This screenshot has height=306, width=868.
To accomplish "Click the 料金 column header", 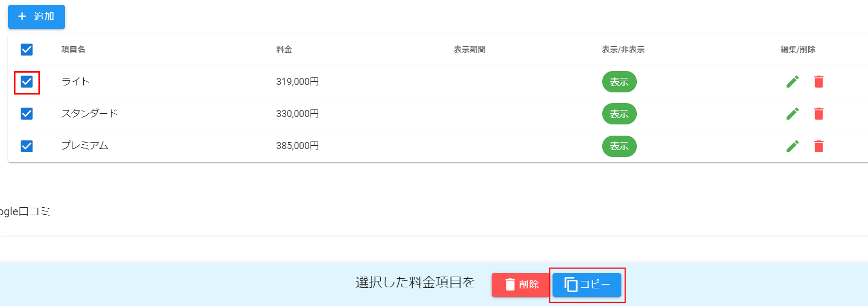I will point(284,50).
